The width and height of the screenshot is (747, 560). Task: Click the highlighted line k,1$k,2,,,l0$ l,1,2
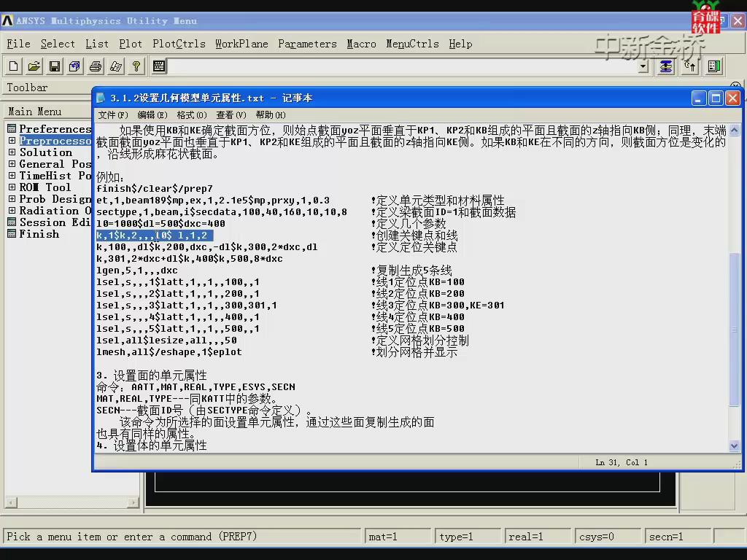point(155,236)
